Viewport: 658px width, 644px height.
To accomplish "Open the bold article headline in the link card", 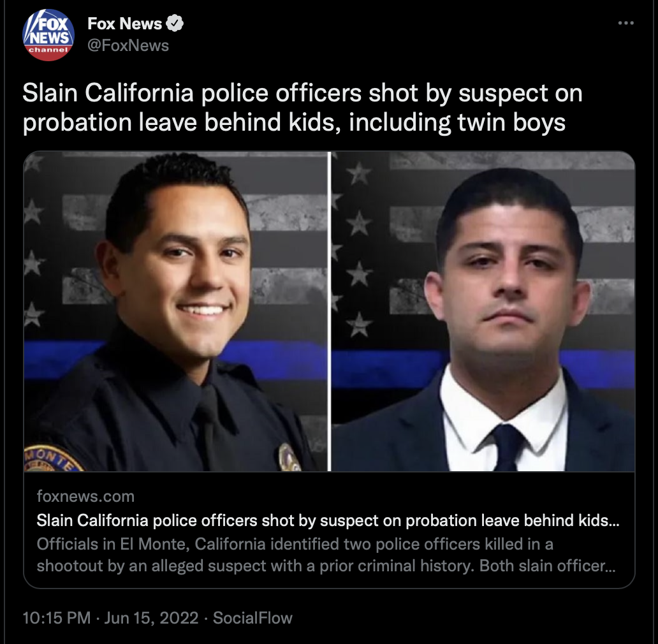I will pos(328,520).
